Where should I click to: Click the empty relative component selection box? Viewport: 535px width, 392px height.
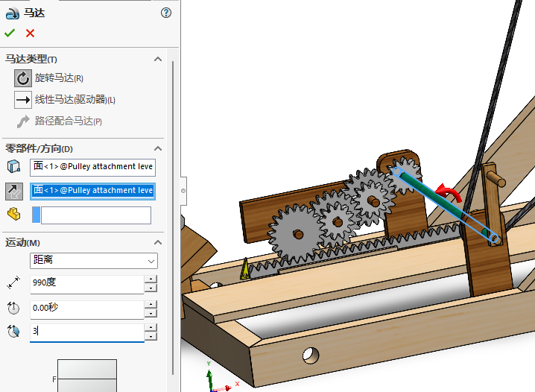pyautogui.click(x=95, y=215)
